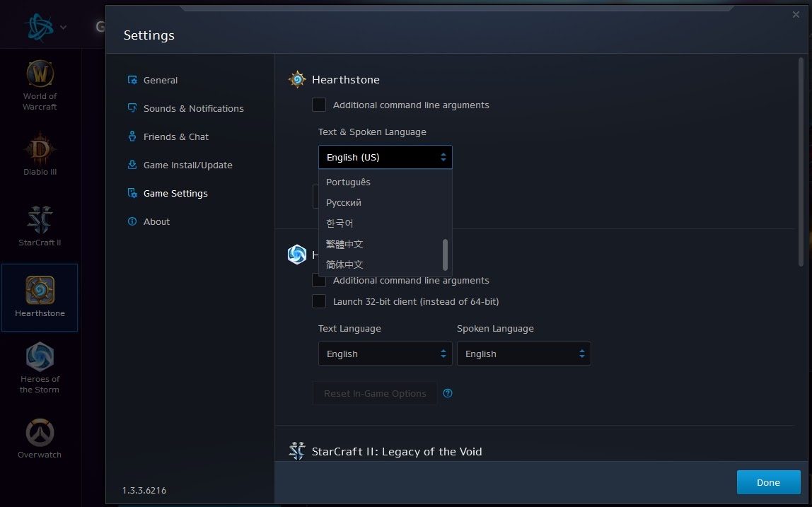Click the Reset In-Game Options help icon
Image resolution: width=812 pixels, height=507 pixels.
[x=448, y=393]
